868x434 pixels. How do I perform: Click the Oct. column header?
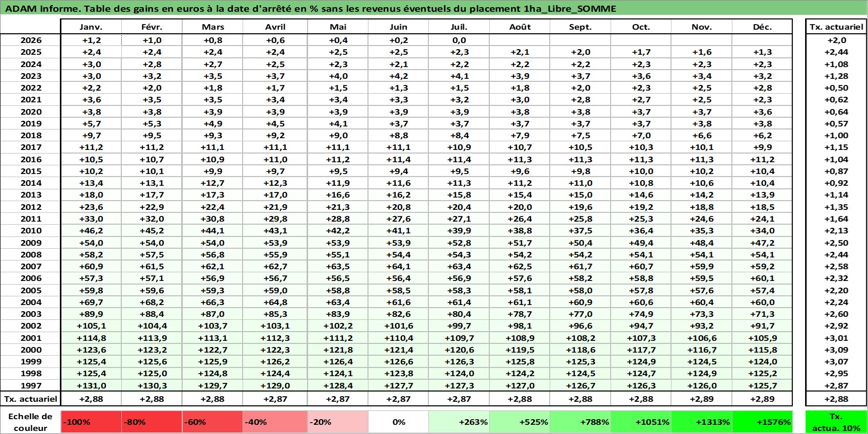pos(641,27)
